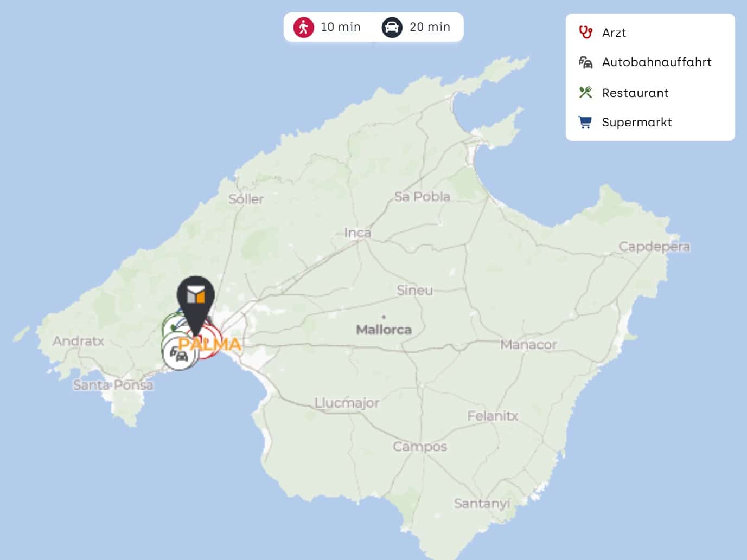This screenshot has width=747, height=560.
Task: Click the Capdepera label on map
Action: pos(654,247)
